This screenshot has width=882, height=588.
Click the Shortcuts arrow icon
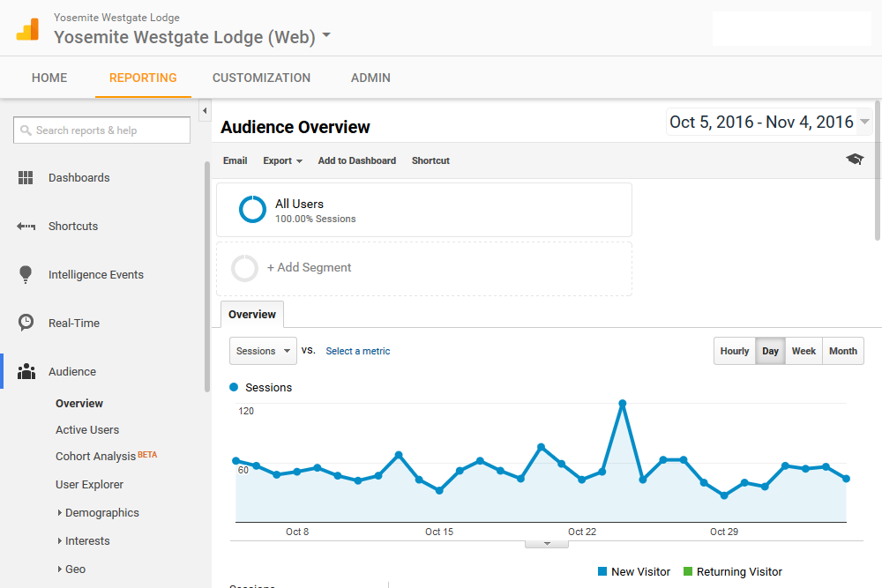[26, 227]
